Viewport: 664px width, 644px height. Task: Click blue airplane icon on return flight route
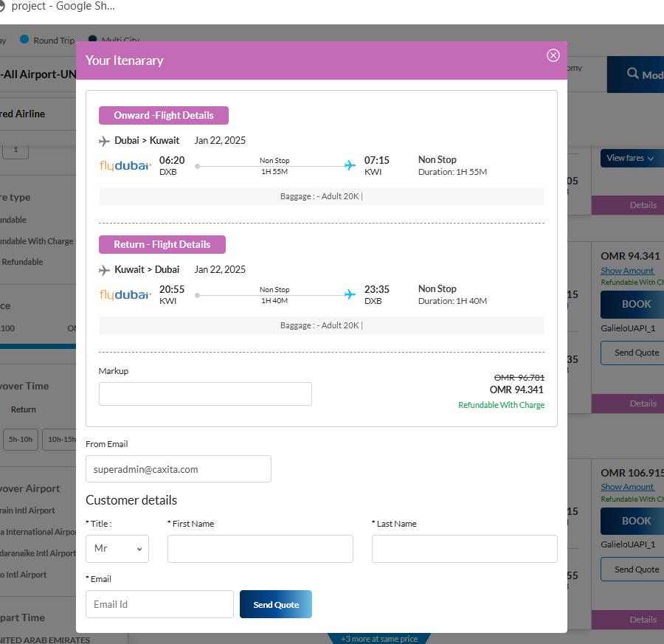pyautogui.click(x=350, y=295)
